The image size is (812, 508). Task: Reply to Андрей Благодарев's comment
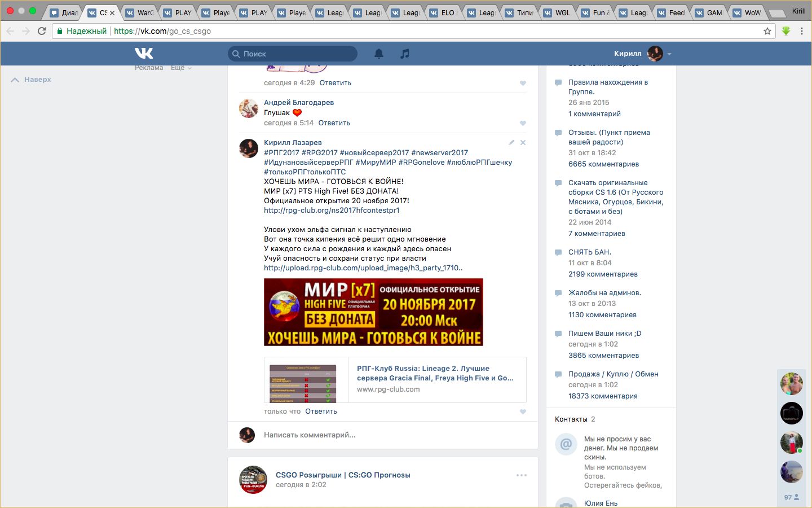click(334, 123)
